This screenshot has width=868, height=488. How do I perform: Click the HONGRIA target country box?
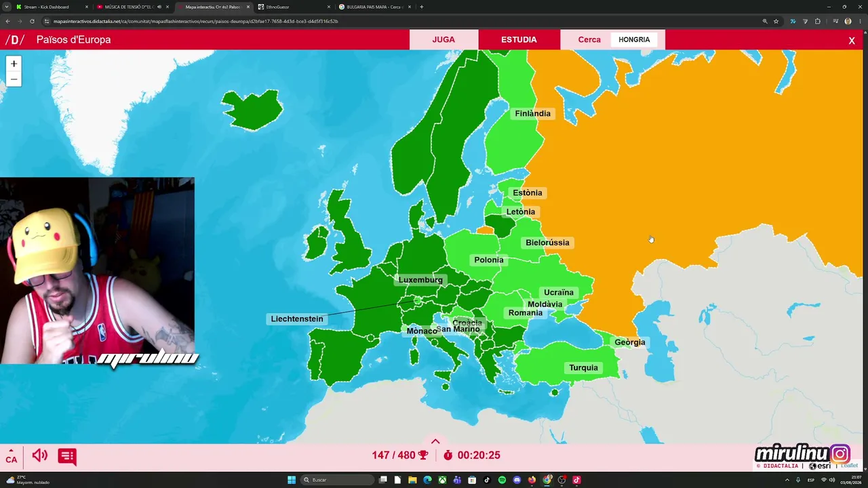coord(634,39)
